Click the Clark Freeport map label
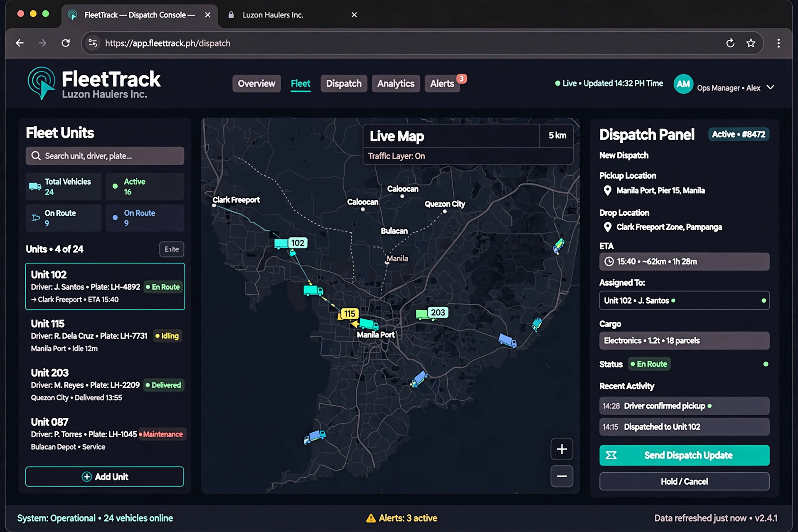 click(x=236, y=200)
